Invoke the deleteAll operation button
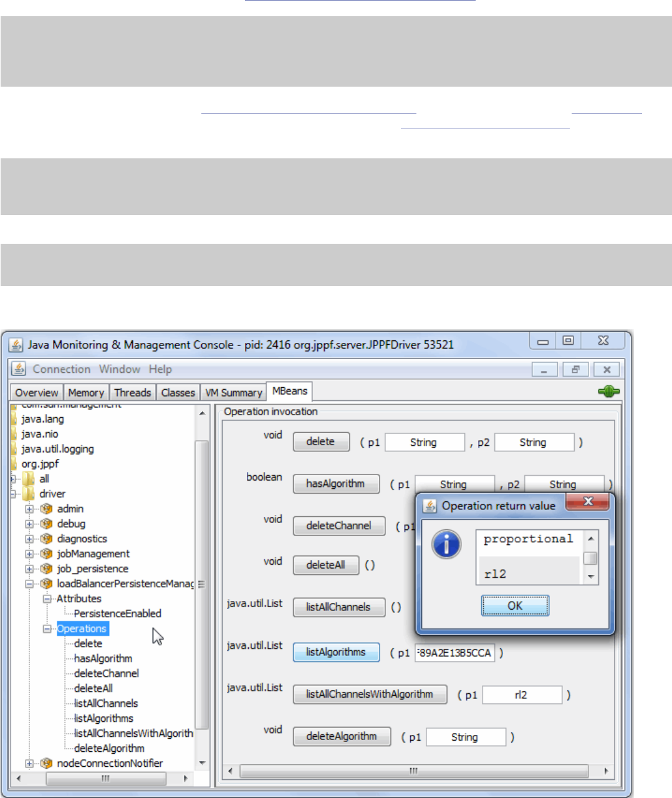The height and width of the screenshot is (798, 672). (x=326, y=565)
